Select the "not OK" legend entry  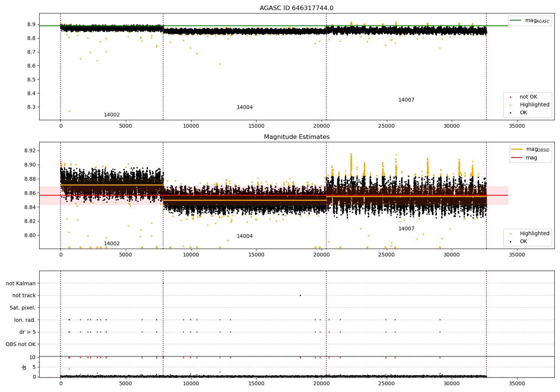(524, 97)
